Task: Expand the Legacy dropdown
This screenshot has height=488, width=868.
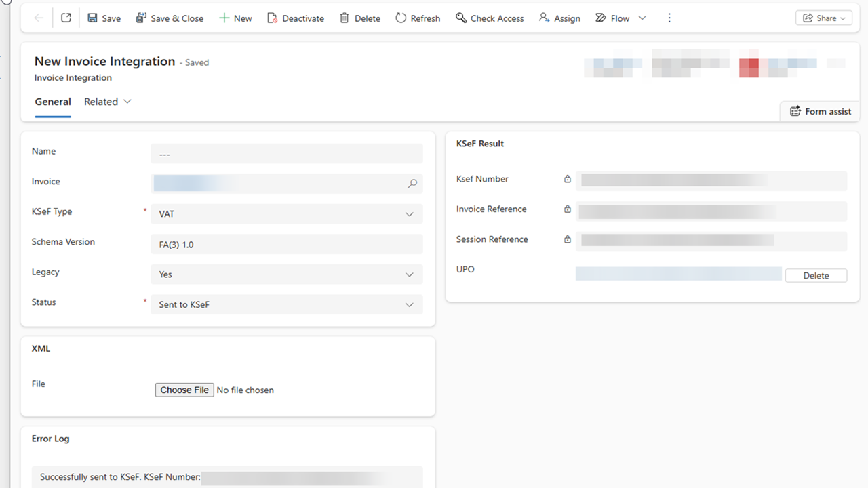Action: (x=286, y=274)
